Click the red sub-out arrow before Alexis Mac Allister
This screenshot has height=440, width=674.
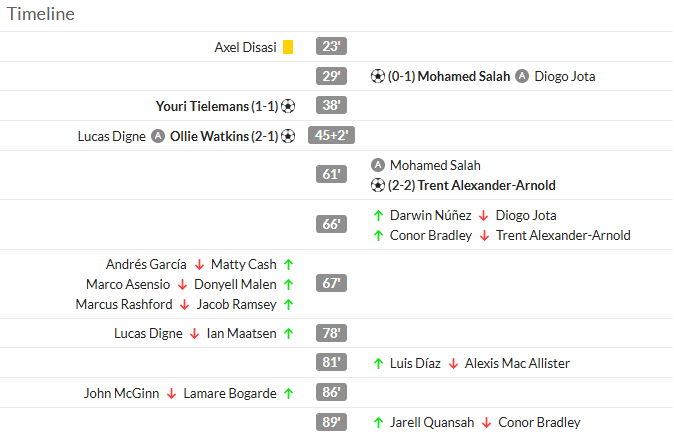tap(453, 364)
